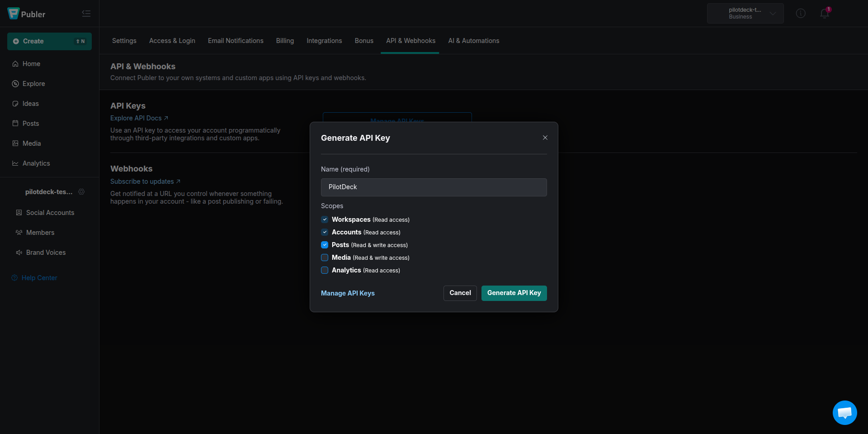Open the notifications bell
This screenshot has width=868, height=434.
click(825, 14)
